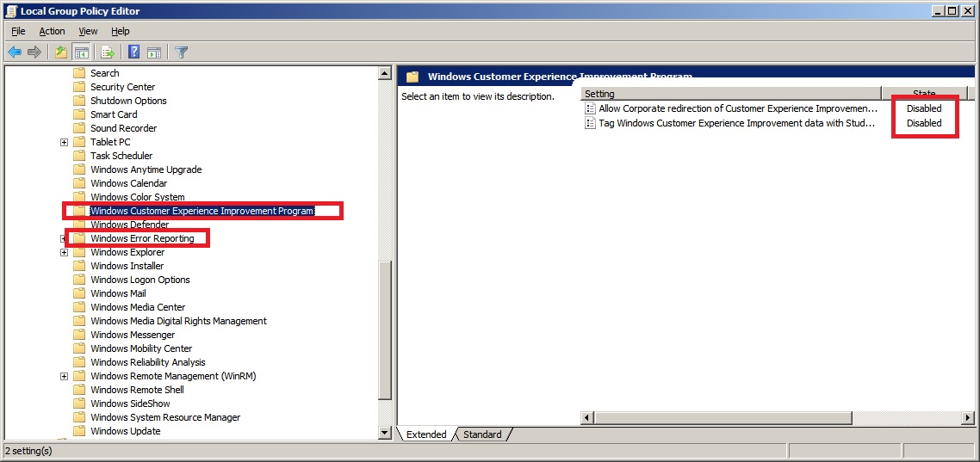Select Windows Customer Experience Improvement Program in tree
The height and width of the screenshot is (462, 980).
tap(202, 211)
